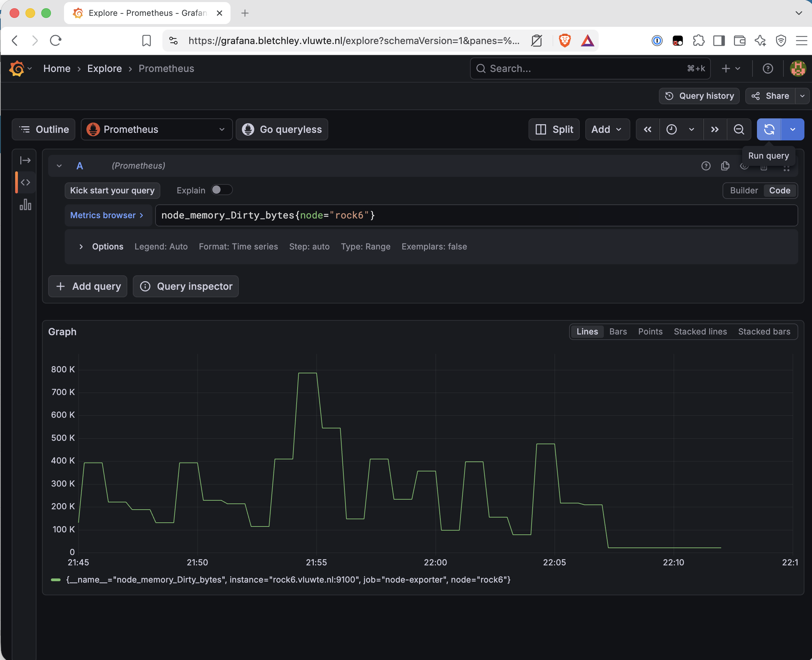Click the zoom out time range icon

(739, 129)
